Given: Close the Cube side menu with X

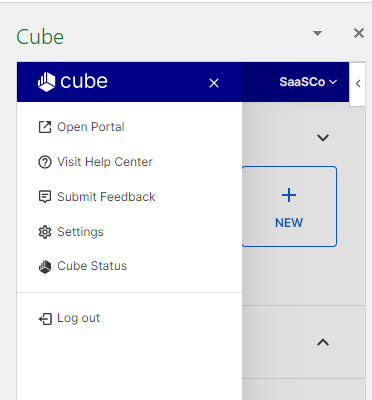Looking at the screenshot, I should pos(214,83).
